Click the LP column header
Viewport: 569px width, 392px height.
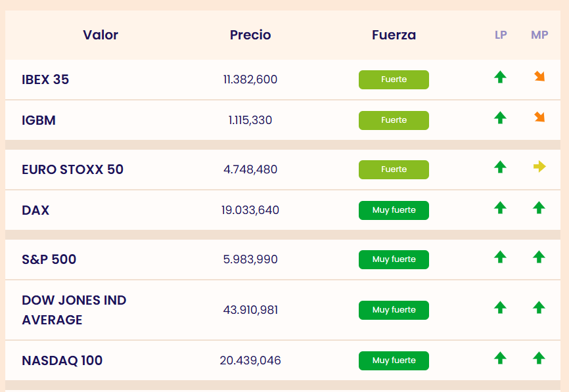501,35
